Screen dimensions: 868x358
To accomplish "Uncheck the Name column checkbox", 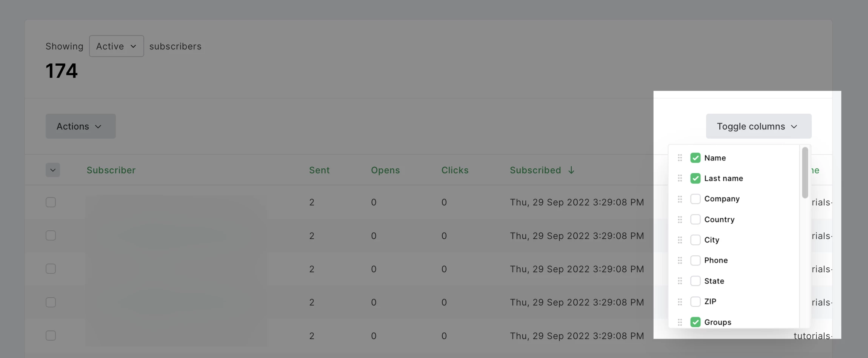I will [695, 158].
